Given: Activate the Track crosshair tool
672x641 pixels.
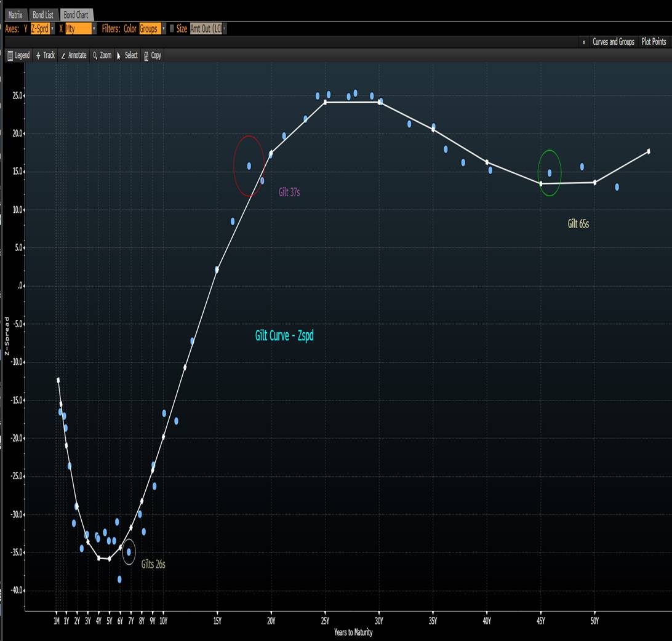Looking at the screenshot, I should 46,55.
